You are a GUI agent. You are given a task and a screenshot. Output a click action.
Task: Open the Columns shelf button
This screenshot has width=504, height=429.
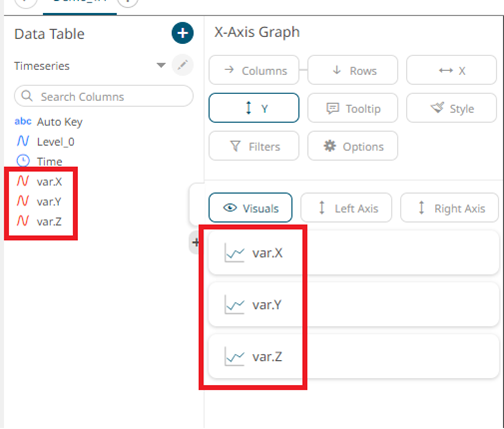(x=254, y=70)
